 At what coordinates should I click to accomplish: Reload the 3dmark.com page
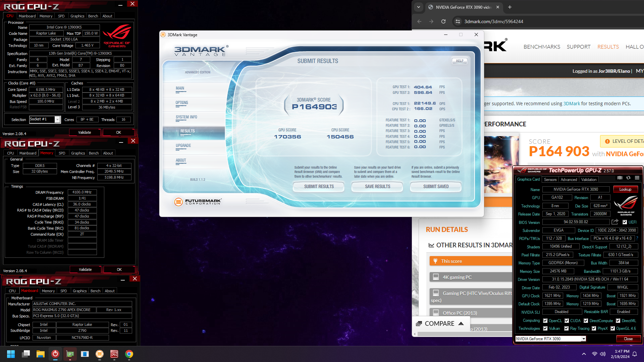443,21
